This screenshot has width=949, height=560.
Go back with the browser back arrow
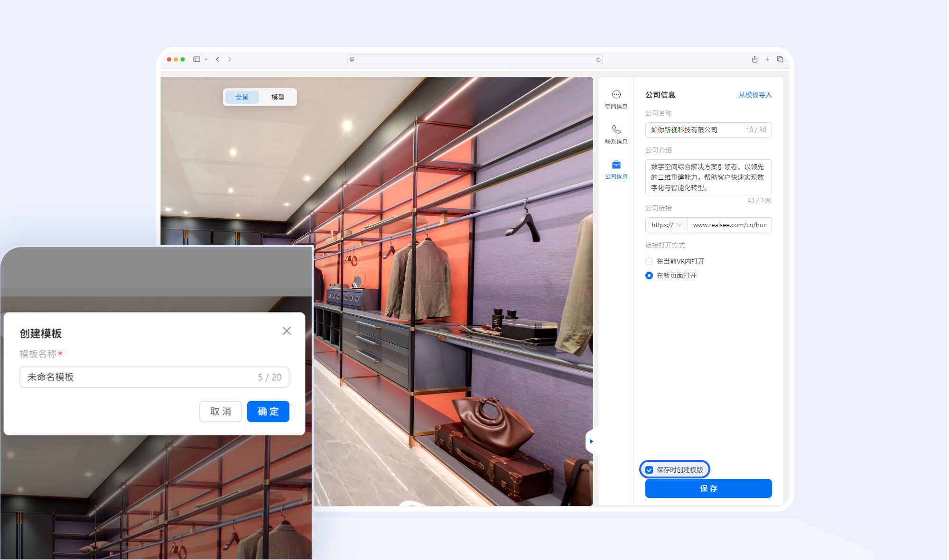[x=217, y=59]
